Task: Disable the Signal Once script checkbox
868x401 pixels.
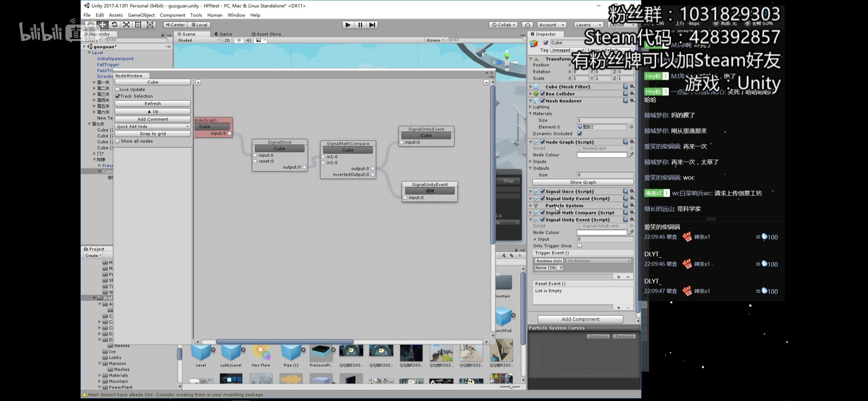Action: point(543,191)
